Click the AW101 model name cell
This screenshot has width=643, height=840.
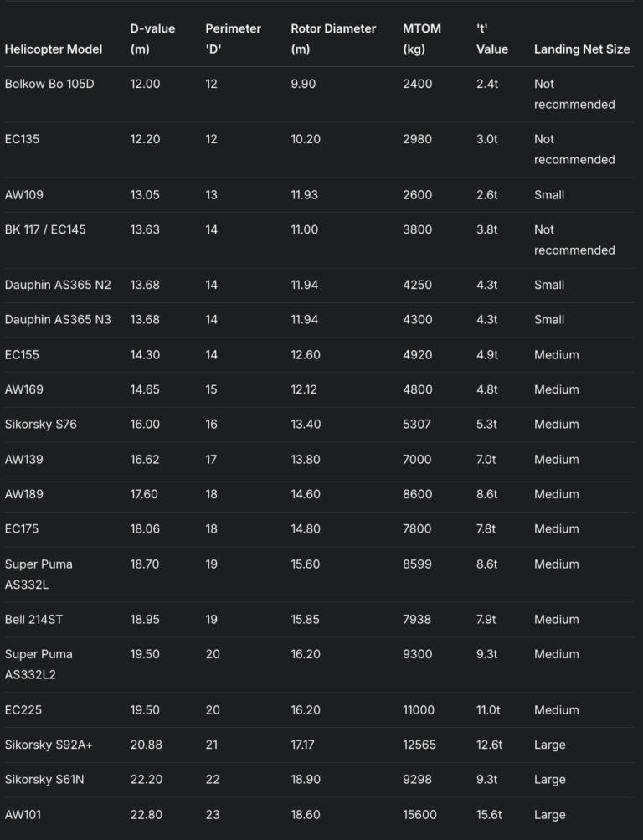[x=23, y=814]
